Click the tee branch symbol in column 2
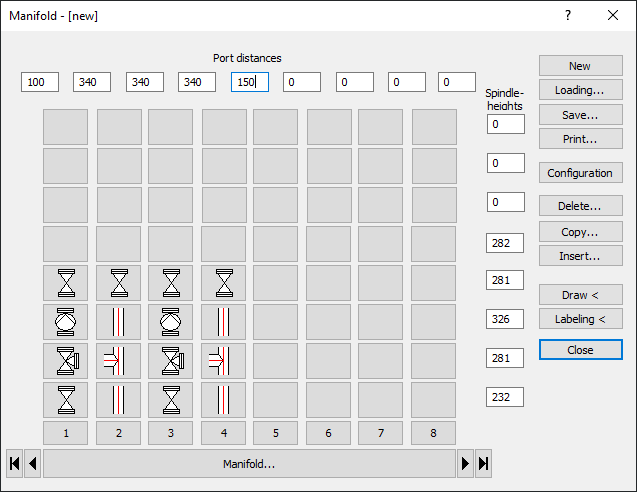 pyautogui.click(x=119, y=361)
